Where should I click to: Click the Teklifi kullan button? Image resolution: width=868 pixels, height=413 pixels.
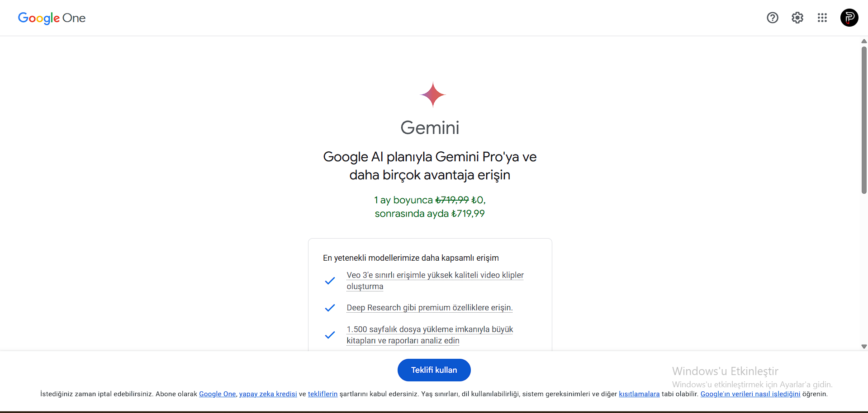click(434, 370)
